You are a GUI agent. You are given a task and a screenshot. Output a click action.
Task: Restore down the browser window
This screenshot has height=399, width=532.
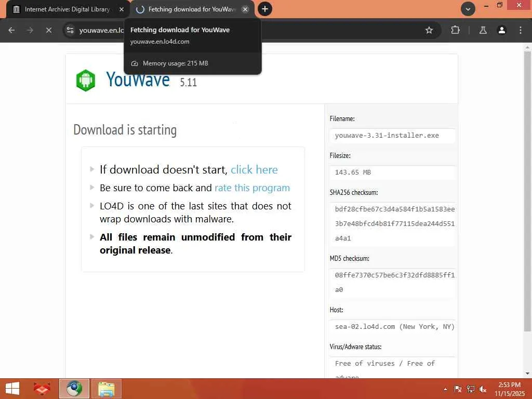click(x=499, y=5)
